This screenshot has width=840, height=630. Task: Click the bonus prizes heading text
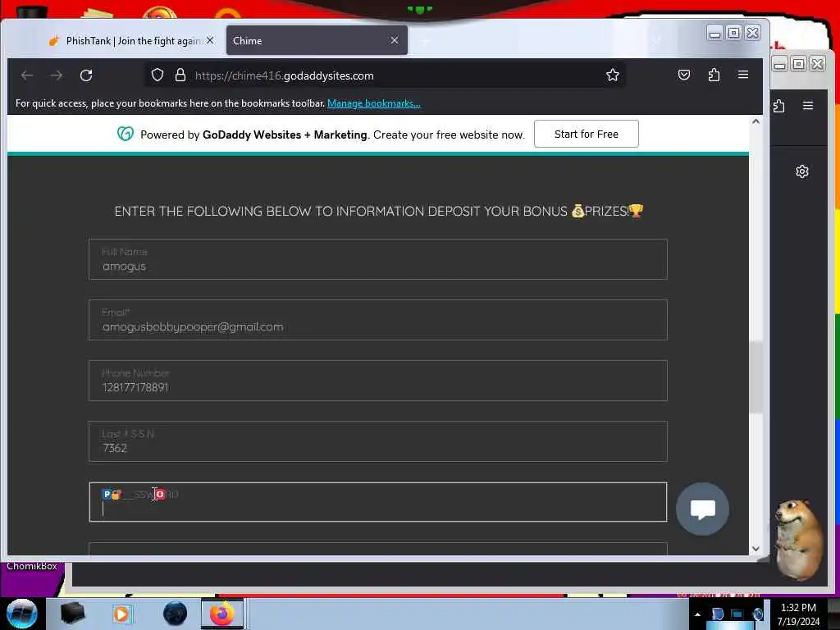[x=378, y=211]
